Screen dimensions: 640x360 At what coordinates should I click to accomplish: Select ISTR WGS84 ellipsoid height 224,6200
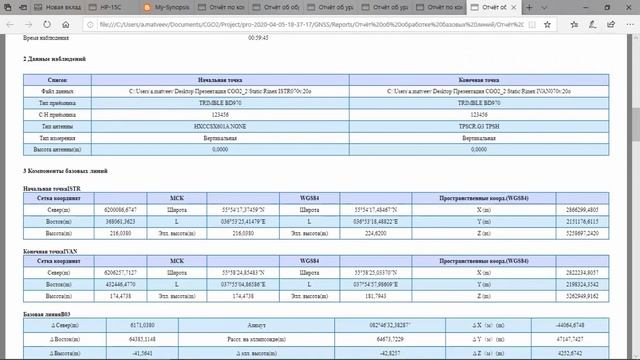click(376, 233)
